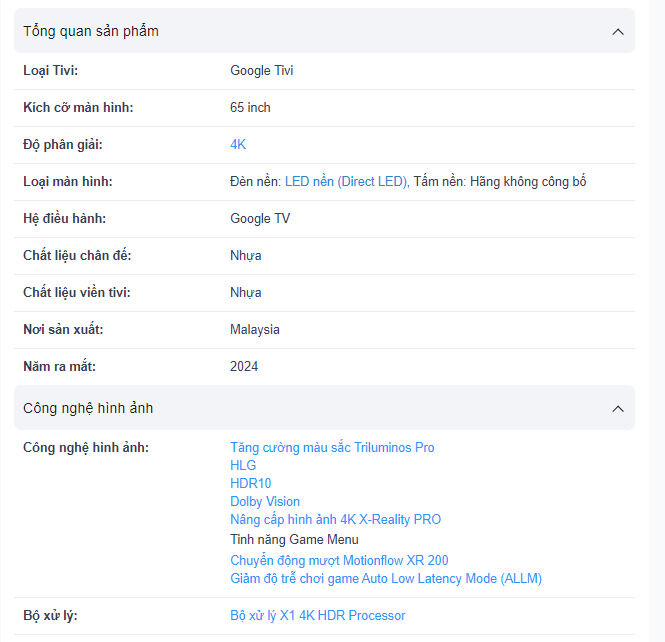
Task: Open the 4K resolution link
Action: [238, 145]
